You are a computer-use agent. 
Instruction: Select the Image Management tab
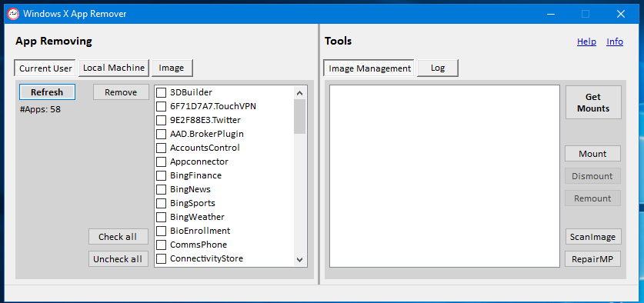(369, 68)
